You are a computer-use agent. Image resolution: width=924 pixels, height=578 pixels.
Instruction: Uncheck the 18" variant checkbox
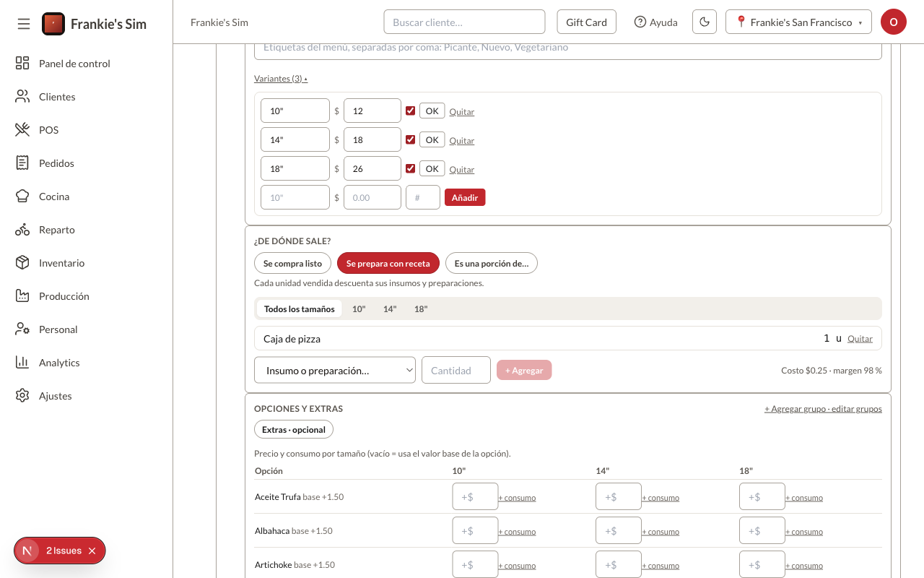coord(411,168)
